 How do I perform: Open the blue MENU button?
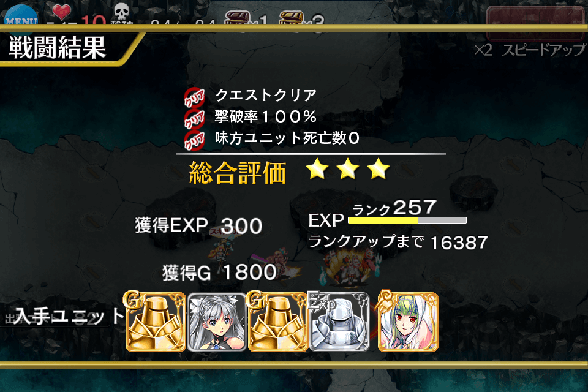pyautogui.click(x=21, y=16)
